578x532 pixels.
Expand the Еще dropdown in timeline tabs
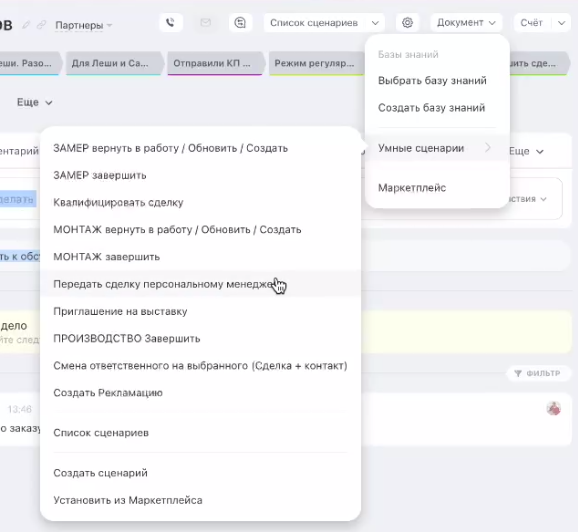click(526, 151)
